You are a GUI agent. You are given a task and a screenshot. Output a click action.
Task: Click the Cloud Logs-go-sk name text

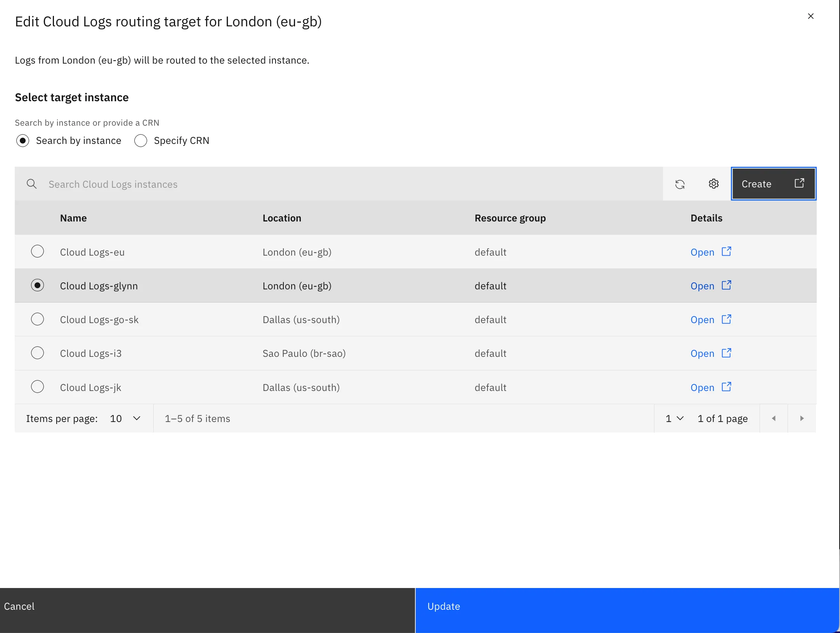pyautogui.click(x=99, y=320)
